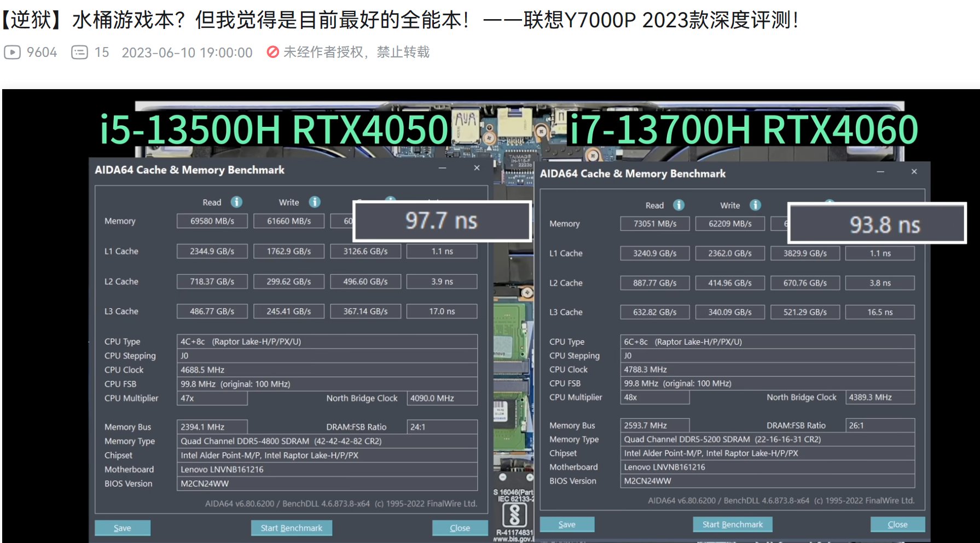Image resolution: width=980 pixels, height=543 pixels.
Task: Click CPU Clock value 4788.3 MHz
Action: 767,370
